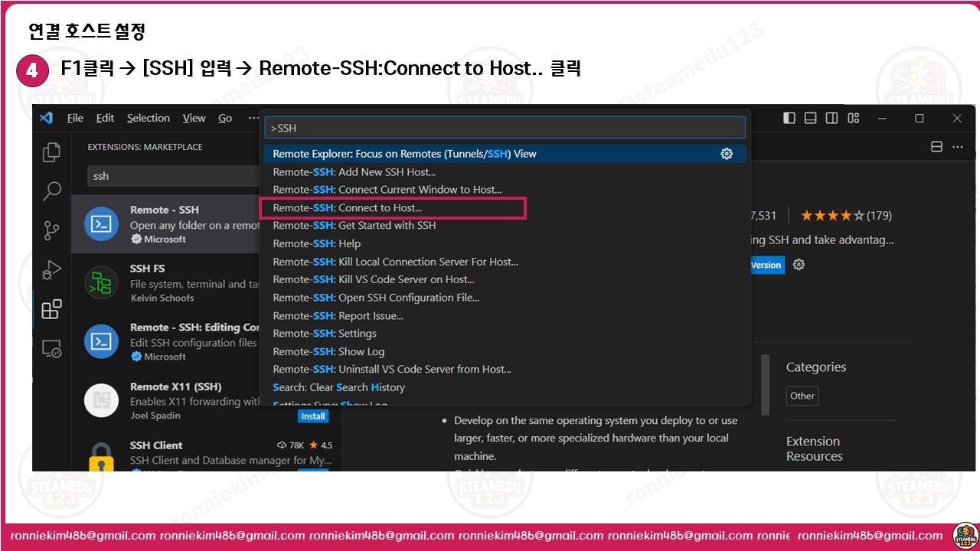
Task: Select the Extensions icon in the activity bar
Action: [x=52, y=309]
